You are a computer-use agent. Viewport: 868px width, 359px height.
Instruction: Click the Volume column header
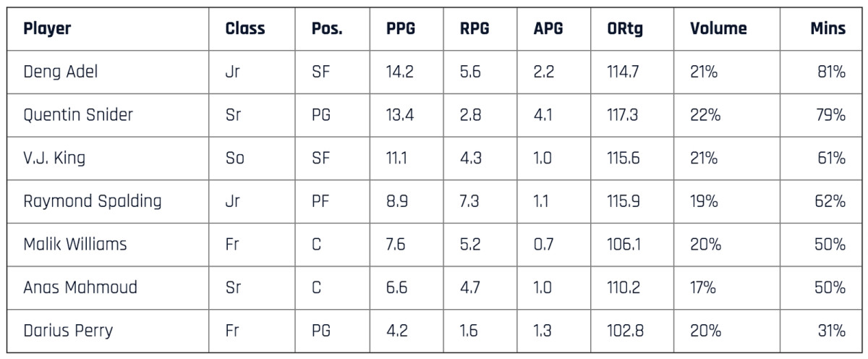pos(718,29)
